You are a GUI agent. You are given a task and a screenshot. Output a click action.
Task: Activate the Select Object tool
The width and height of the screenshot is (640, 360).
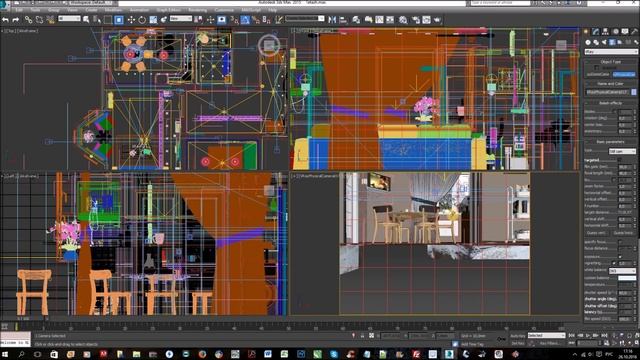pos(86,19)
